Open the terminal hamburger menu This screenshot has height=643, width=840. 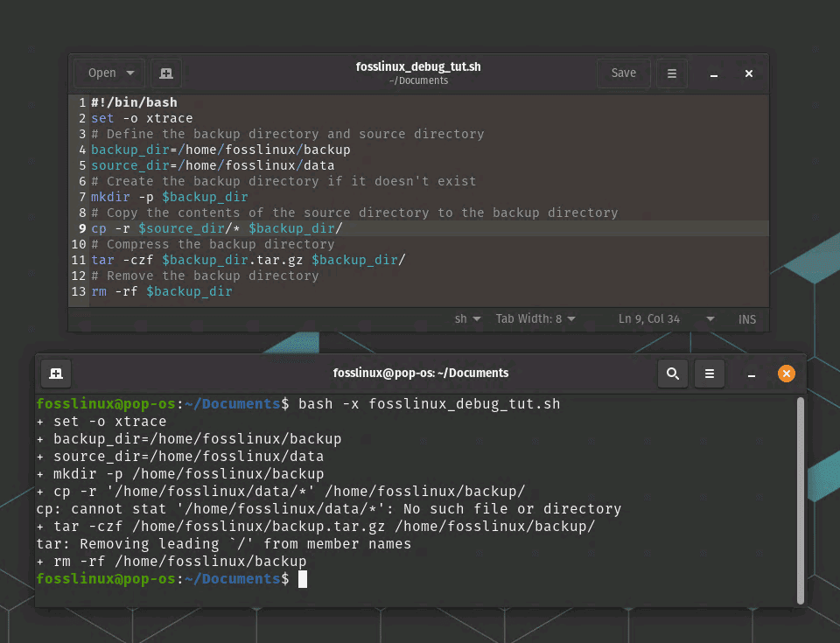pyautogui.click(x=709, y=373)
